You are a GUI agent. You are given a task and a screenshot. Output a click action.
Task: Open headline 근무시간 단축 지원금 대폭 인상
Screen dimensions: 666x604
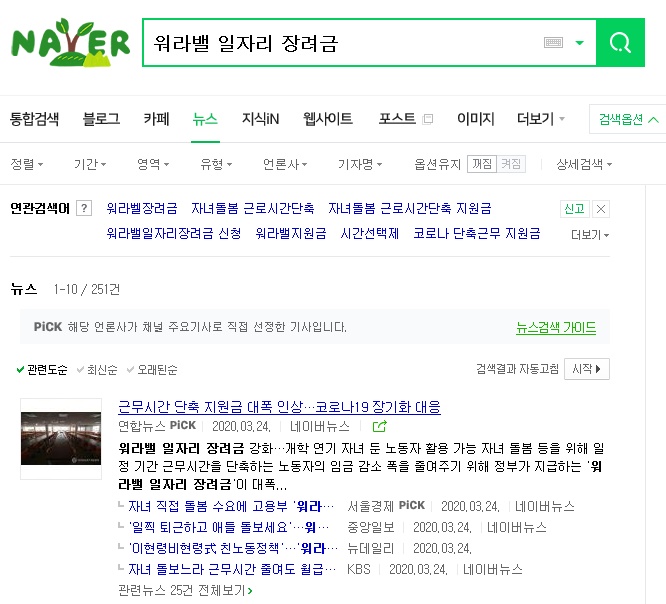click(279, 407)
